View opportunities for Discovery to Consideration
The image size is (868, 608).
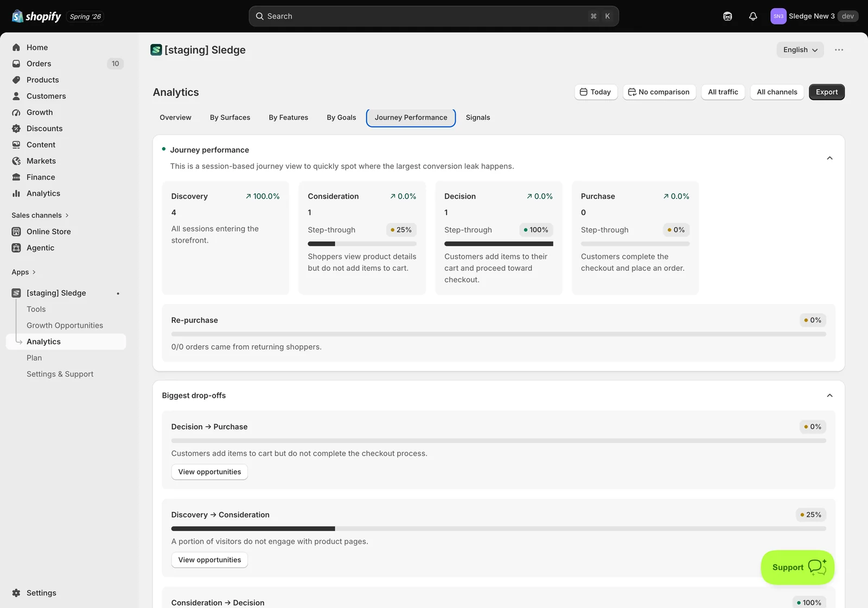(x=209, y=560)
